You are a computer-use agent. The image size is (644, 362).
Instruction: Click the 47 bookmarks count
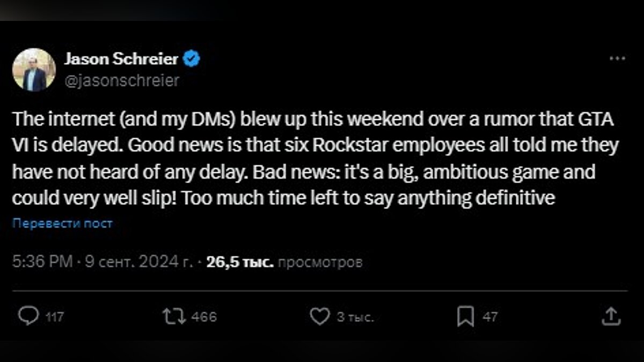(490, 317)
